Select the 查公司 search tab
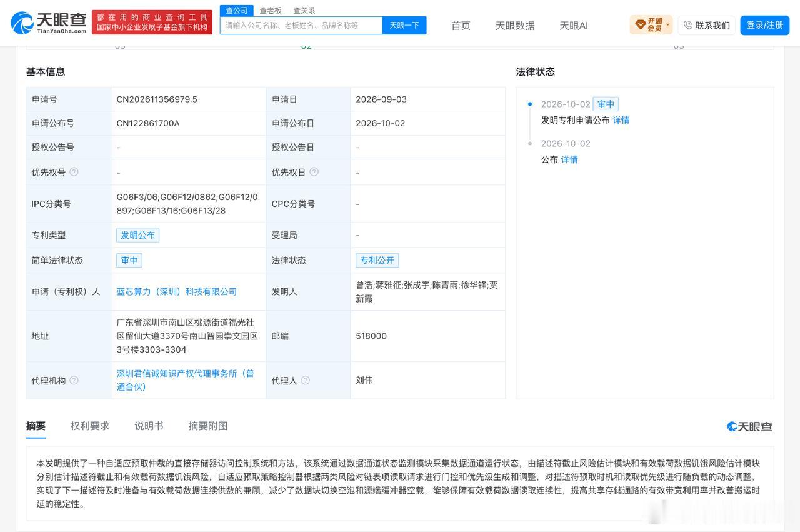Image resolution: width=800 pixels, height=532 pixels. click(237, 10)
